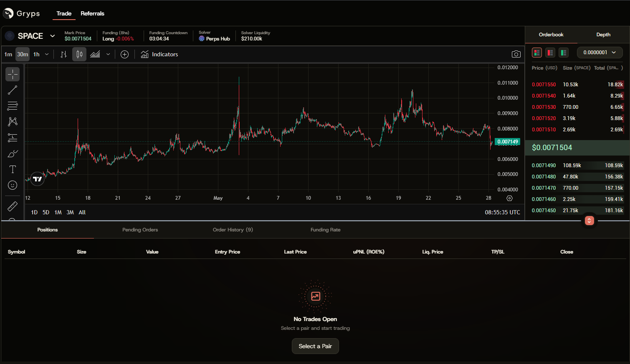630x364 pixels.
Task: Take a chart snapshot with camera icon
Action: (516, 54)
